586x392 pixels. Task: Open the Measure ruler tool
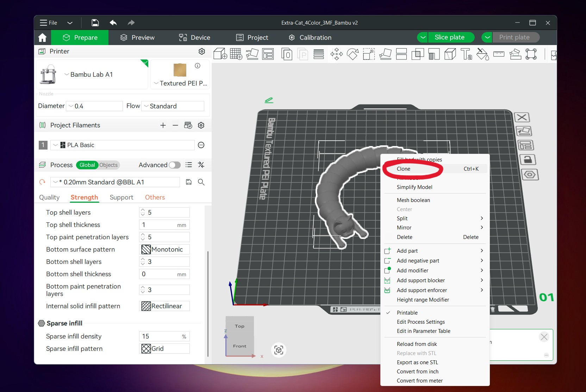[499, 54]
